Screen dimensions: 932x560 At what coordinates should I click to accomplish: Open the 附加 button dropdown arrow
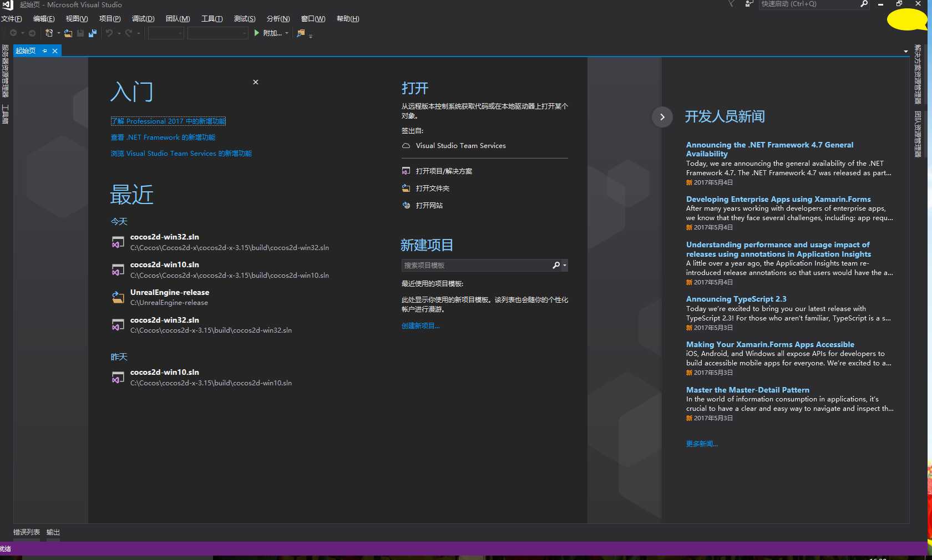(x=287, y=33)
